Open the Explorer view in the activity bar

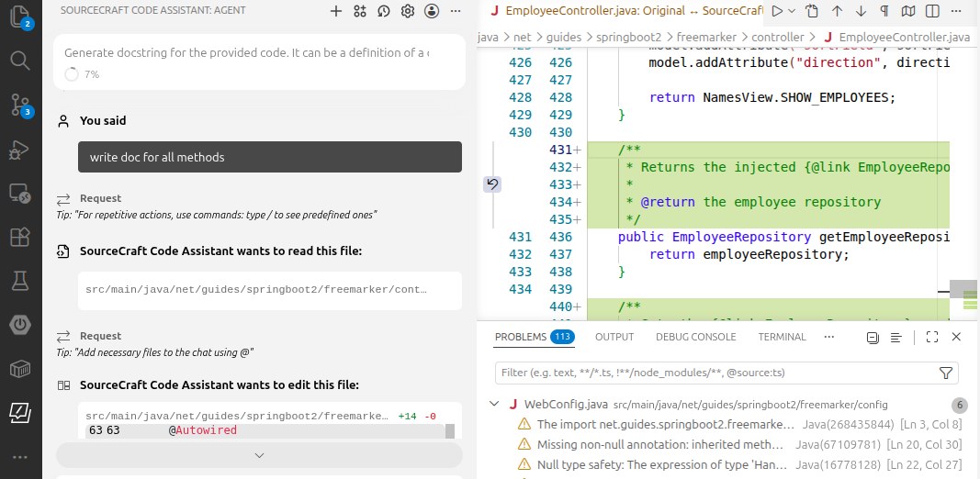tap(20, 16)
